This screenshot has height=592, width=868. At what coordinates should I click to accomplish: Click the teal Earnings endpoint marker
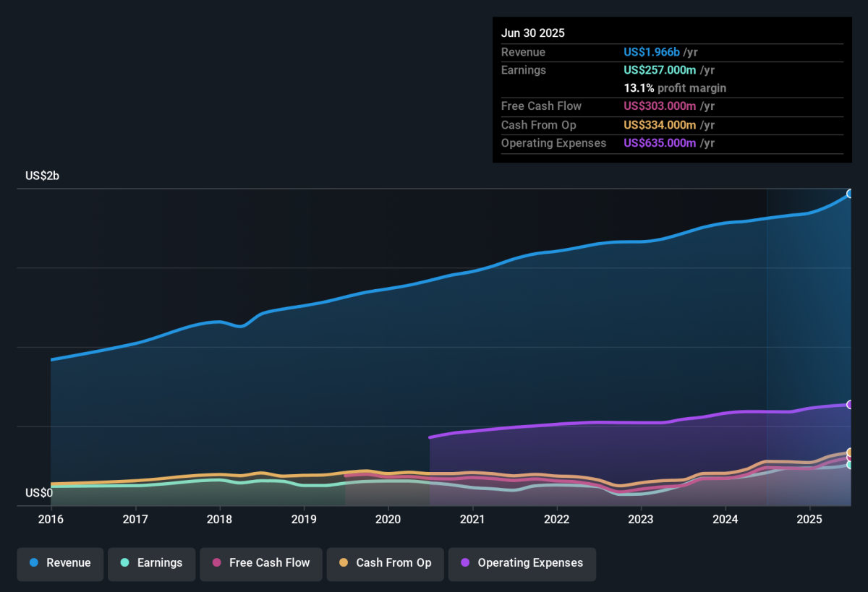pos(851,465)
